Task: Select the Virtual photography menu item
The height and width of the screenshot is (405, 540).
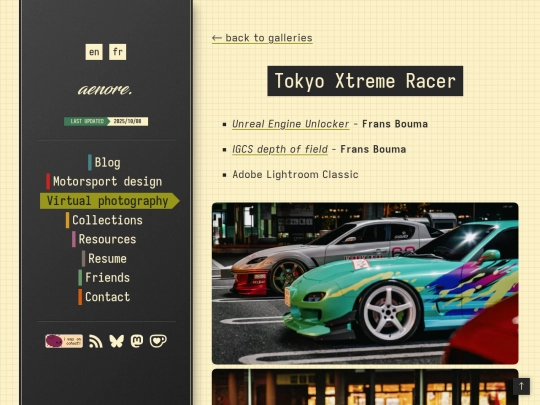Action: pos(110,201)
